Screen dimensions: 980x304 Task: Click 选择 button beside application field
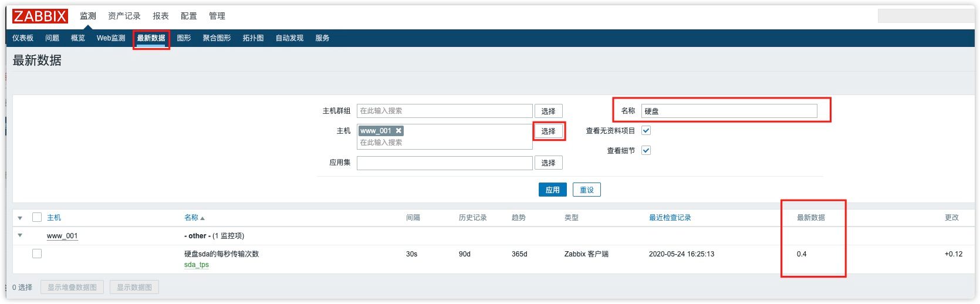(x=549, y=163)
